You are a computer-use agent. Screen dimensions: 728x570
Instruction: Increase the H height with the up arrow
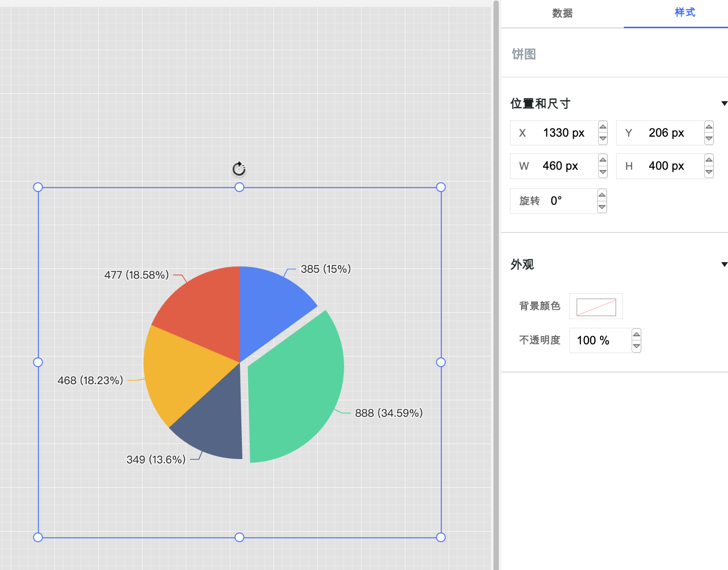pyautogui.click(x=709, y=160)
